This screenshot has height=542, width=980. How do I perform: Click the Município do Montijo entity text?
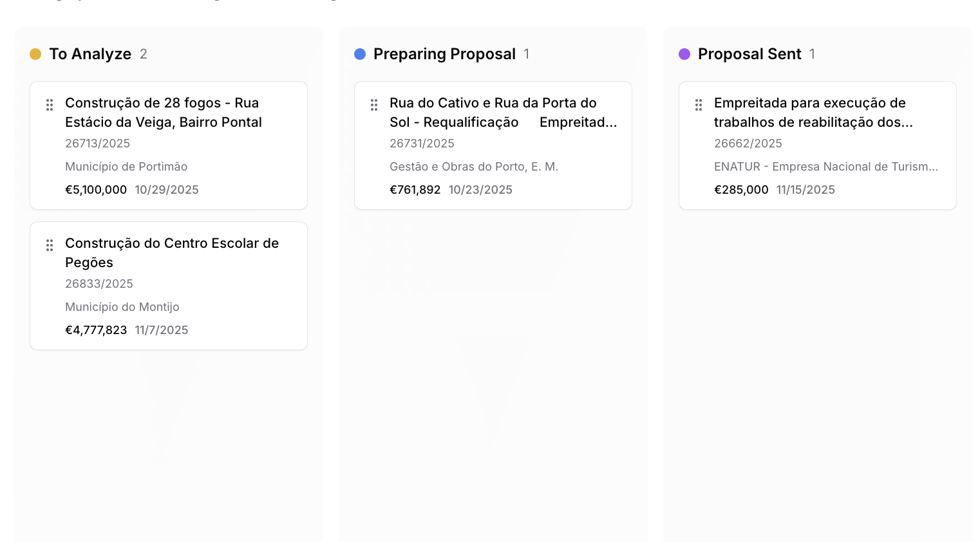pos(122,307)
